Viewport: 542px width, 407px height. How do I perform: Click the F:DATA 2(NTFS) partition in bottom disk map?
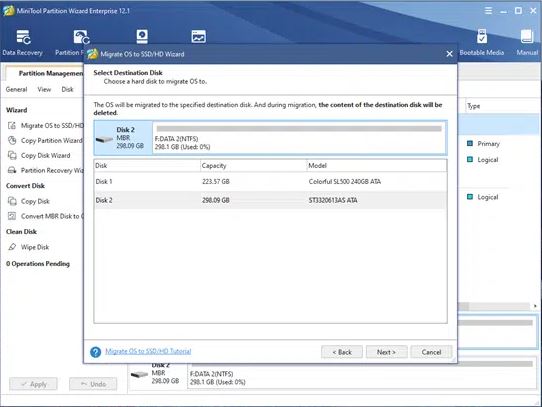[362, 374]
